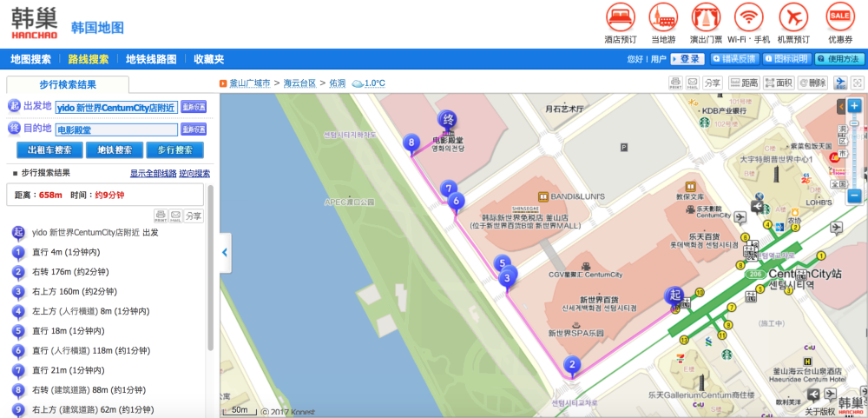Open Wi-Fi · 手机 rental icon
Viewport: 868px width, 418px height.
pyautogui.click(x=748, y=17)
